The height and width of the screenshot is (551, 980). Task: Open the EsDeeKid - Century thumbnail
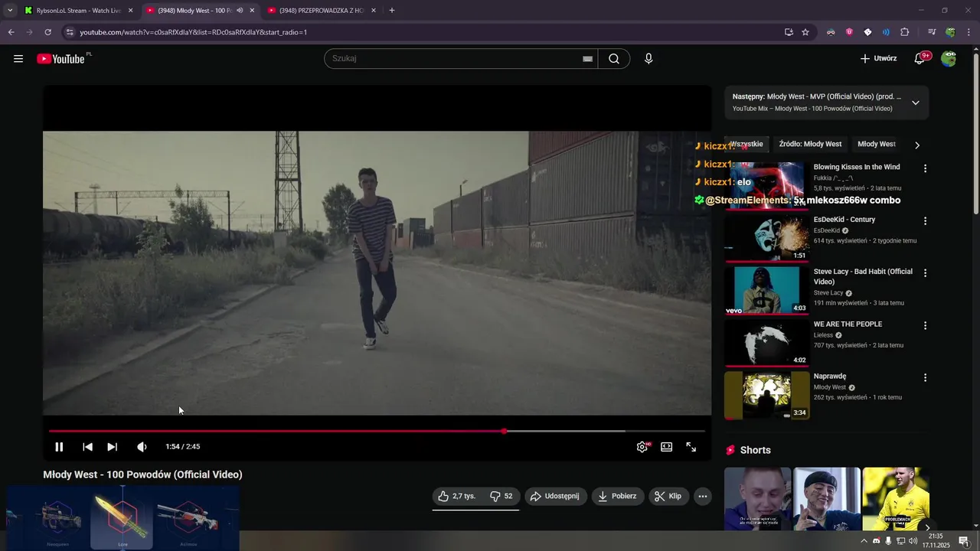[766, 238]
